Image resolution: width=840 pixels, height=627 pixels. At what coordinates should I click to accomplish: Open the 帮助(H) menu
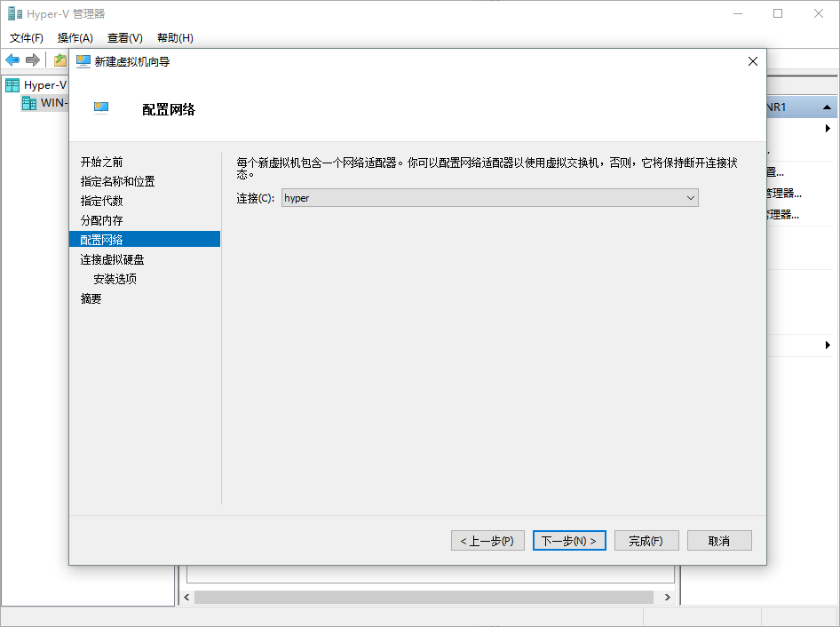click(x=175, y=38)
